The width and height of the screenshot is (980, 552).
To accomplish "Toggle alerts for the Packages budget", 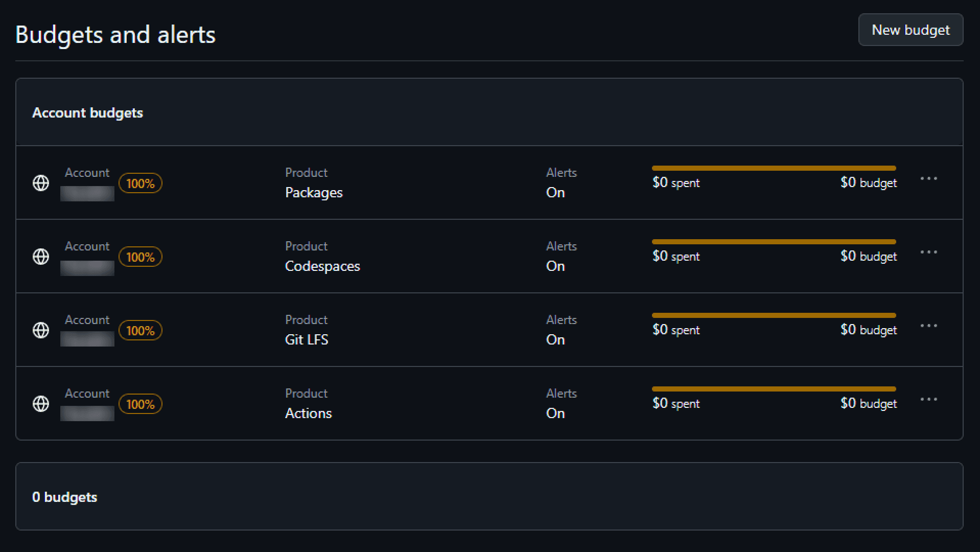I will (x=555, y=192).
